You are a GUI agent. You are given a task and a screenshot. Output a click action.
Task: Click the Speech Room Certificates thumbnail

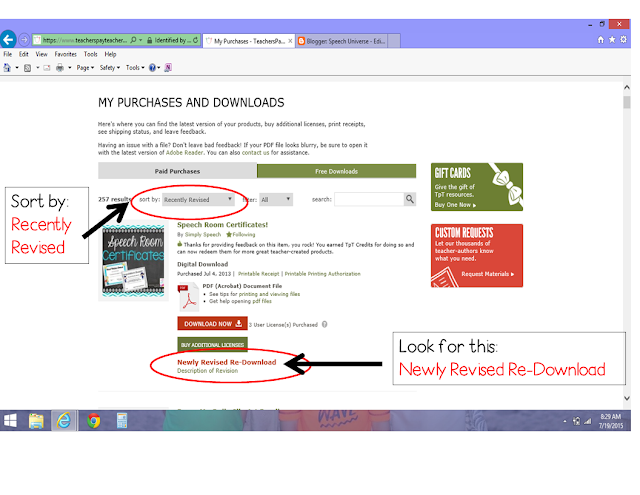[133, 260]
